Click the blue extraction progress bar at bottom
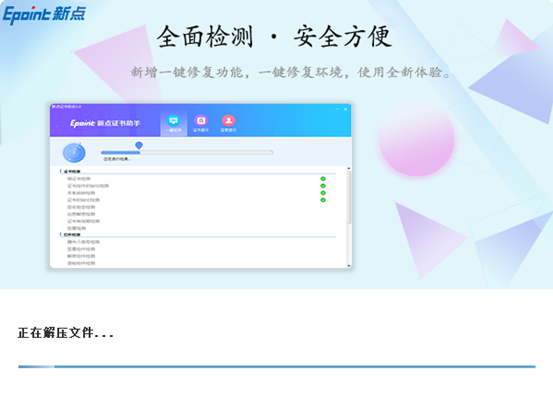Viewport: 553px width, 415px height. click(x=277, y=367)
